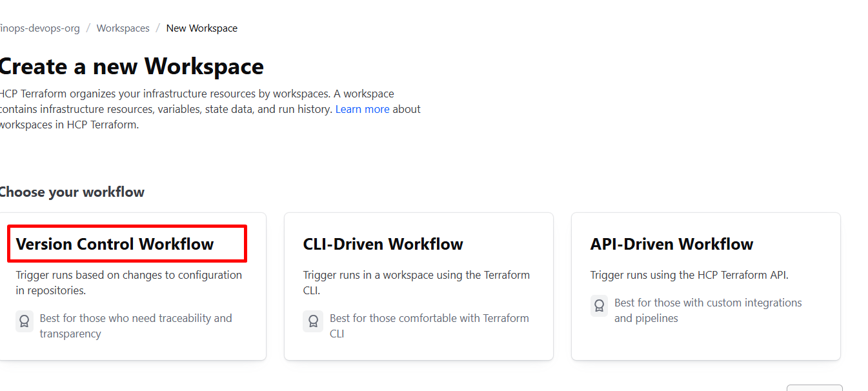
Task: Click the 'Create a new Workspace' heading
Action: [131, 66]
